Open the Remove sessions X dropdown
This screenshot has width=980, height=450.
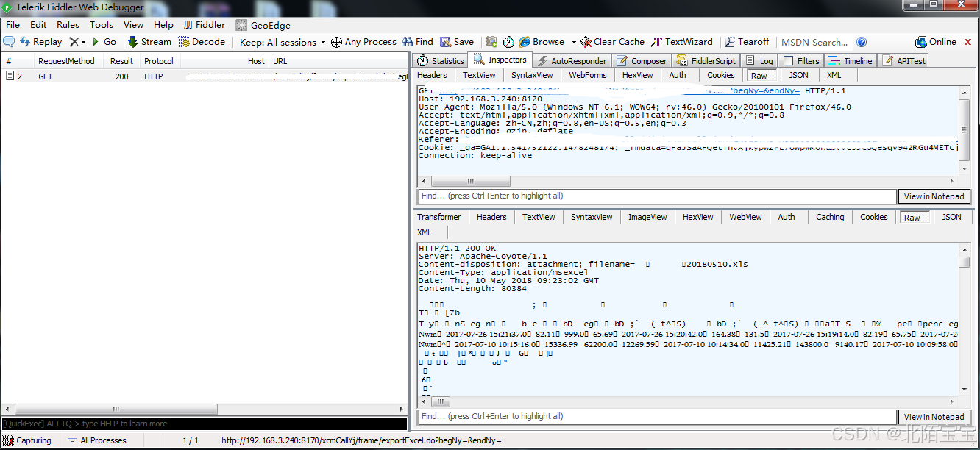click(x=77, y=42)
